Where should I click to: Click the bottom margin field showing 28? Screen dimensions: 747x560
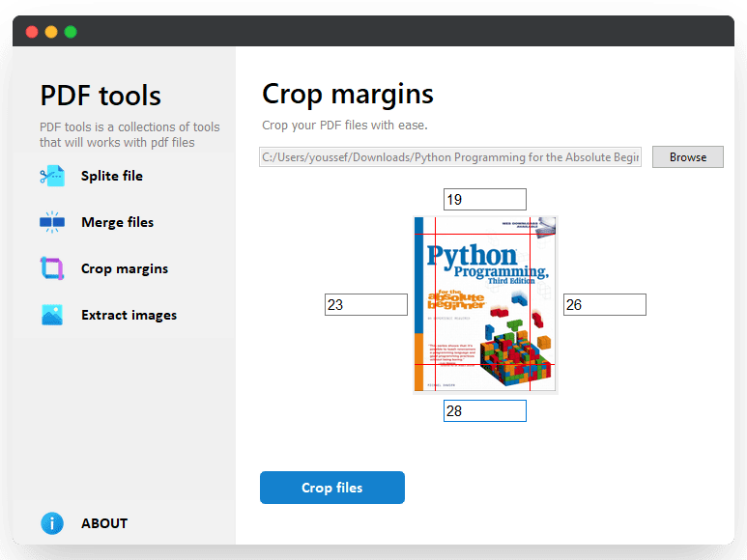(484, 411)
